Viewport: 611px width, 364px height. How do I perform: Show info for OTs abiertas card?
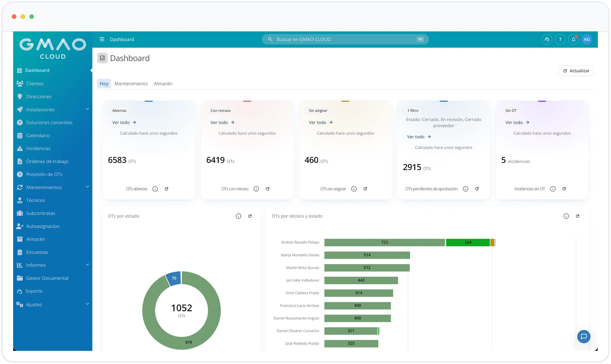pyautogui.click(x=155, y=189)
